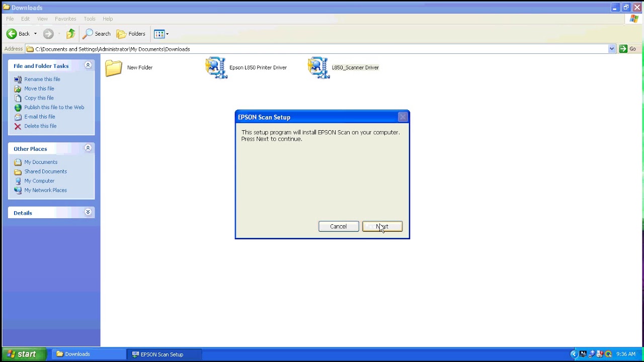Click the Forward arrow button
This screenshot has width=644, height=362.
[x=48, y=34]
